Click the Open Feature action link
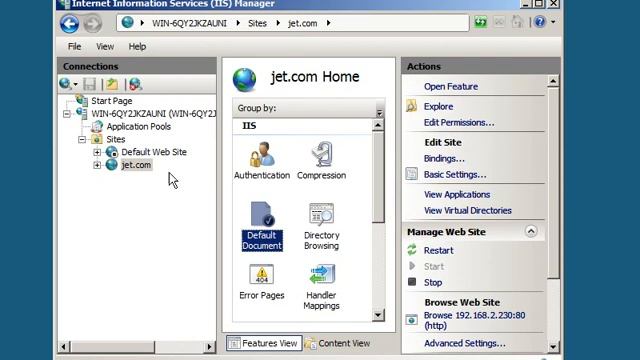 coord(451,87)
